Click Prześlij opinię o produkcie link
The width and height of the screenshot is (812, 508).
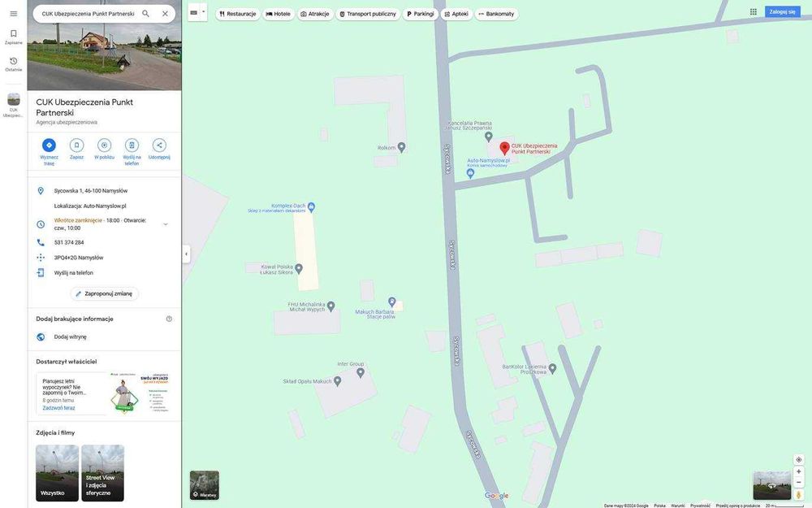738,506
